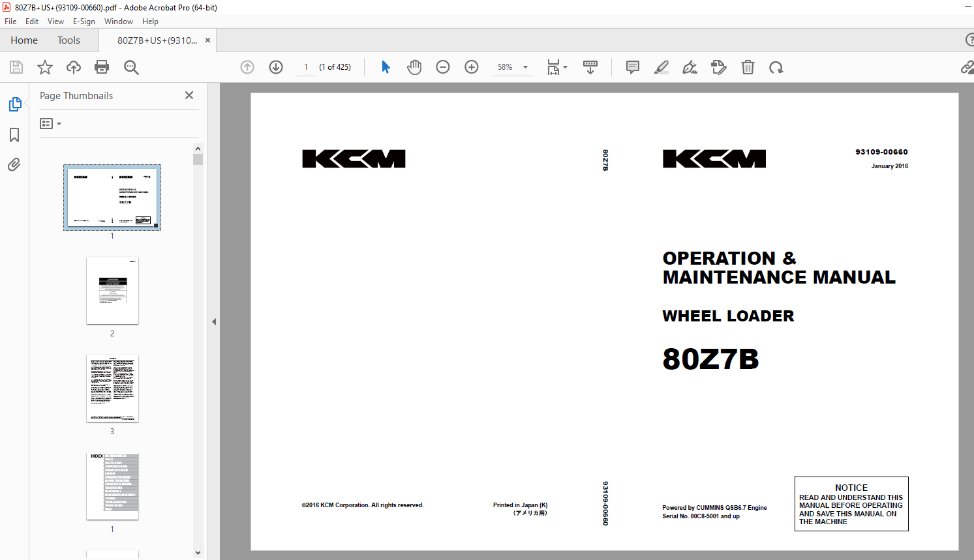974x560 pixels.
Task: Switch to the Tools tab
Action: tap(68, 40)
